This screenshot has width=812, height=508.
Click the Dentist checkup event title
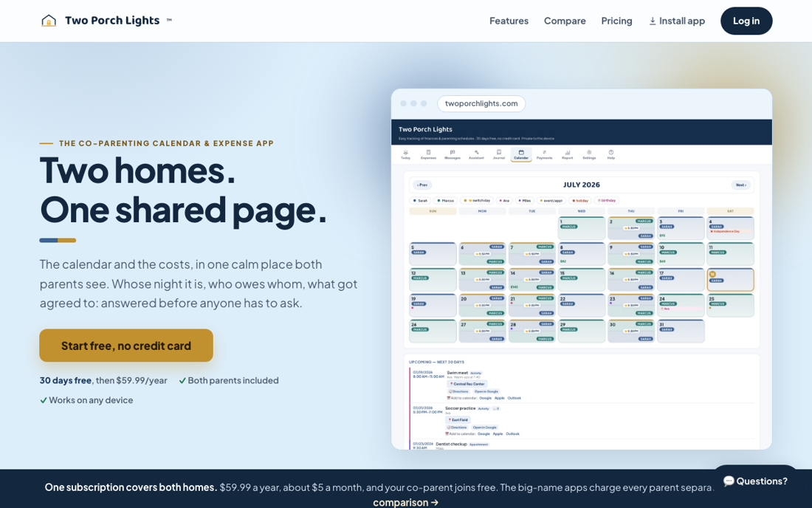coord(452,444)
